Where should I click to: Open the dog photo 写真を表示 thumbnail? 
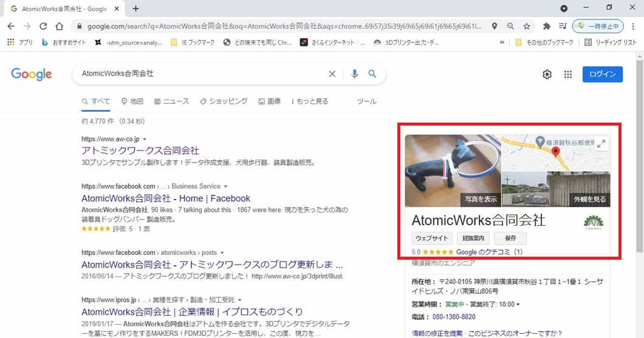click(x=453, y=171)
